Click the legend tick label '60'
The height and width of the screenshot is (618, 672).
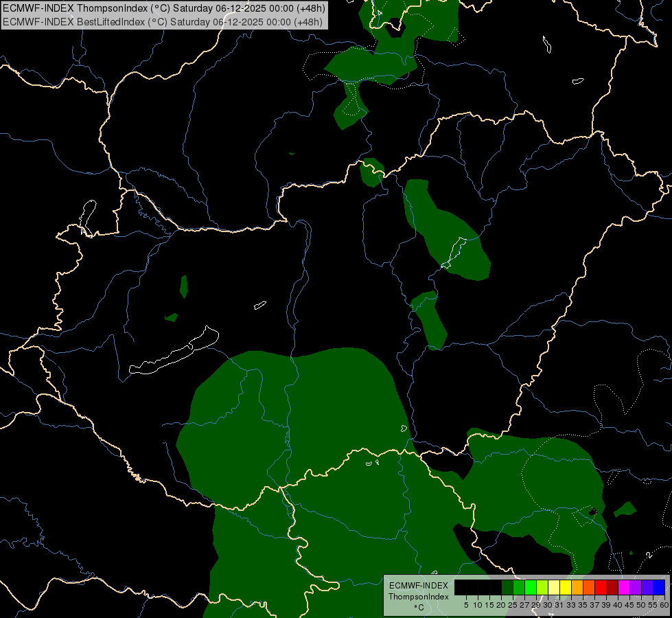click(664, 605)
